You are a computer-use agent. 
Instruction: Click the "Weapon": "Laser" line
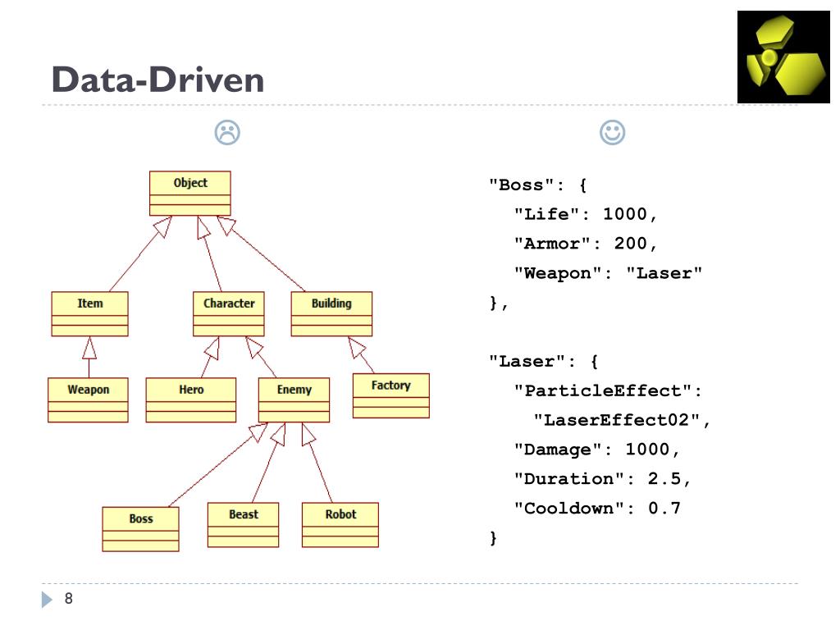pyautogui.click(x=608, y=273)
